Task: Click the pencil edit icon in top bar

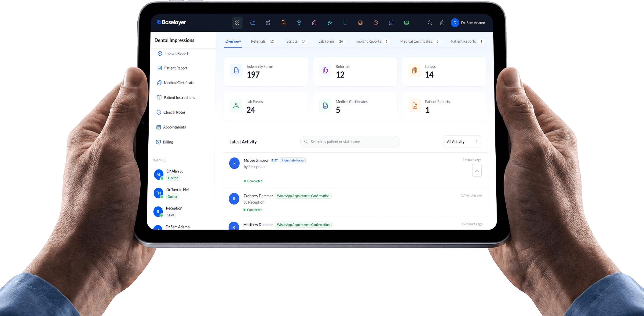Action: 268,23
